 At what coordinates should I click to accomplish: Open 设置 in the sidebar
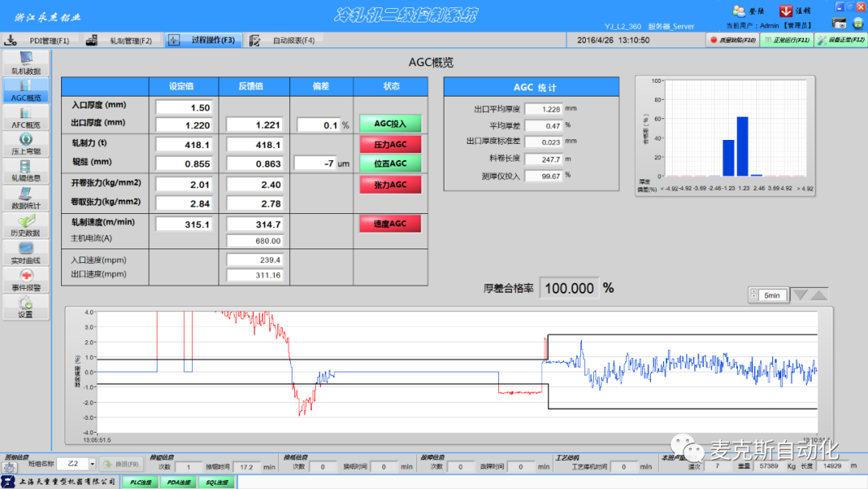[26, 306]
